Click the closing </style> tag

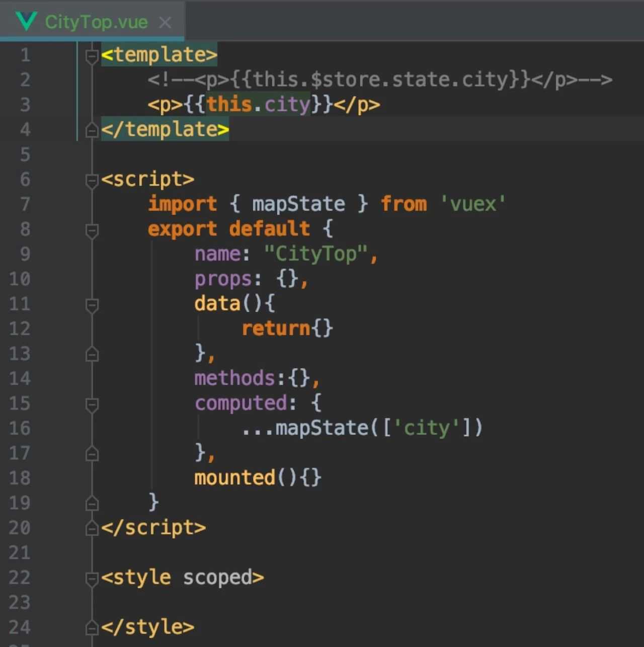point(147,627)
